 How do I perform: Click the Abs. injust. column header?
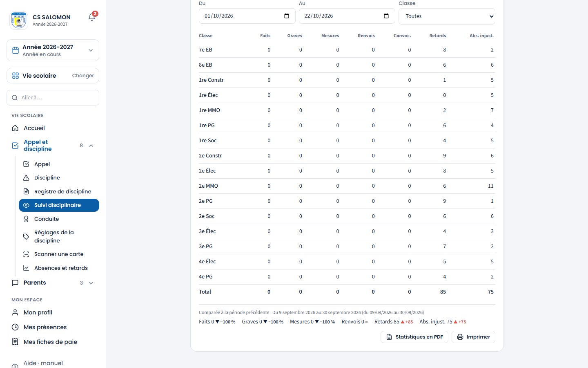pos(481,36)
